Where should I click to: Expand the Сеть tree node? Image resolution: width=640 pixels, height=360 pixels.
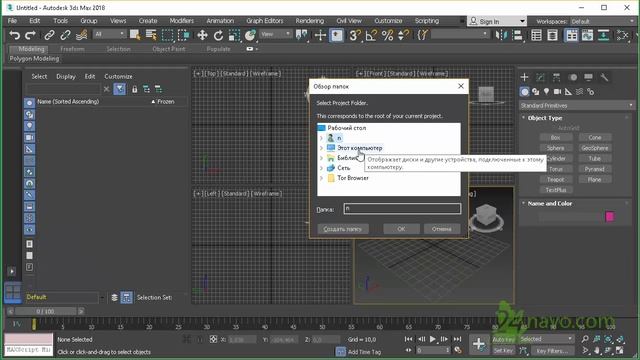321,168
